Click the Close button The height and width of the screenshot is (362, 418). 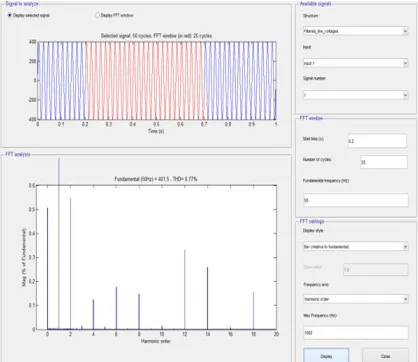coord(385,356)
